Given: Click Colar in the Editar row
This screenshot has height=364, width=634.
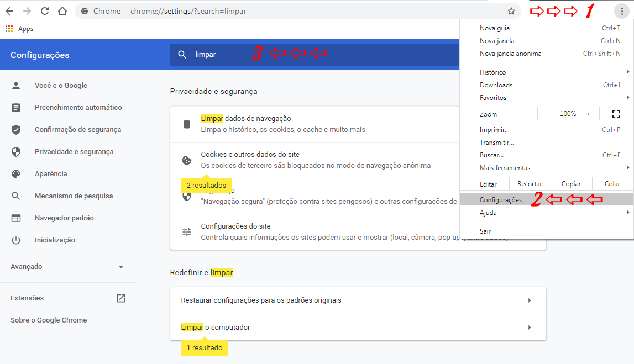Looking at the screenshot, I should coord(612,184).
